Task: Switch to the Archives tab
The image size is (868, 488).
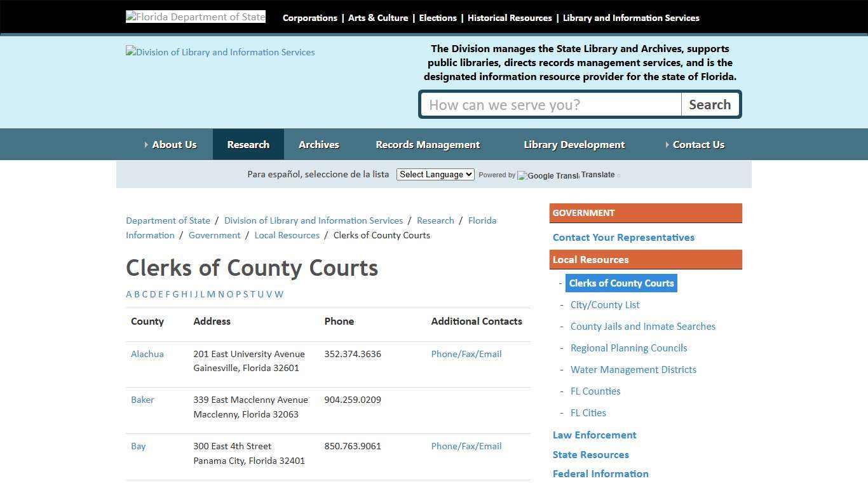Action: point(319,144)
